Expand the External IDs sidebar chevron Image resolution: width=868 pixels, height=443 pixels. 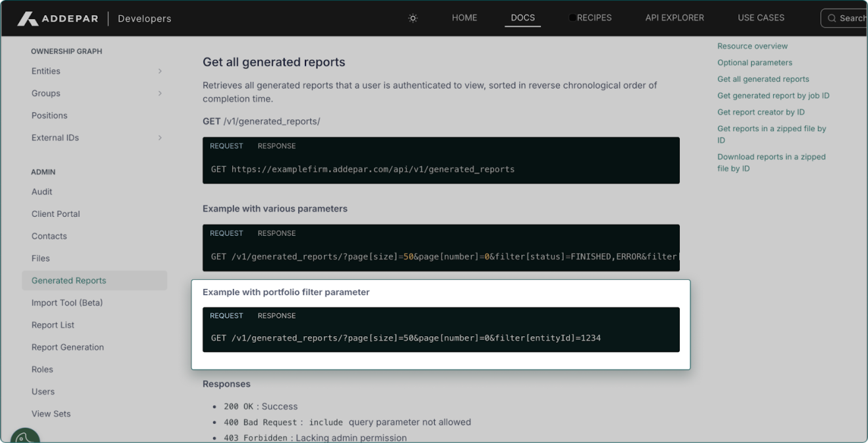pos(160,138)
